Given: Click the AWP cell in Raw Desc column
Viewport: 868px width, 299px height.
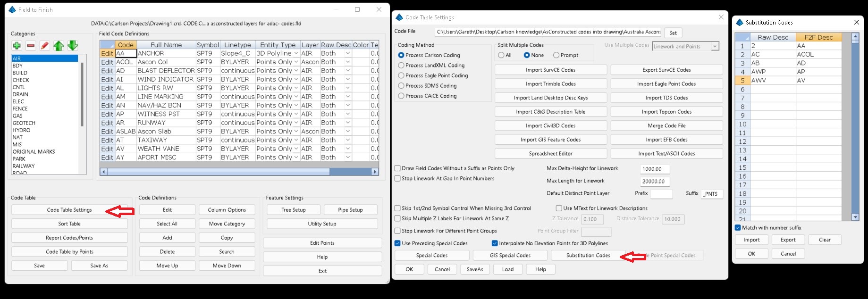Looking at the screenshot, I should (x=773, y=72).
